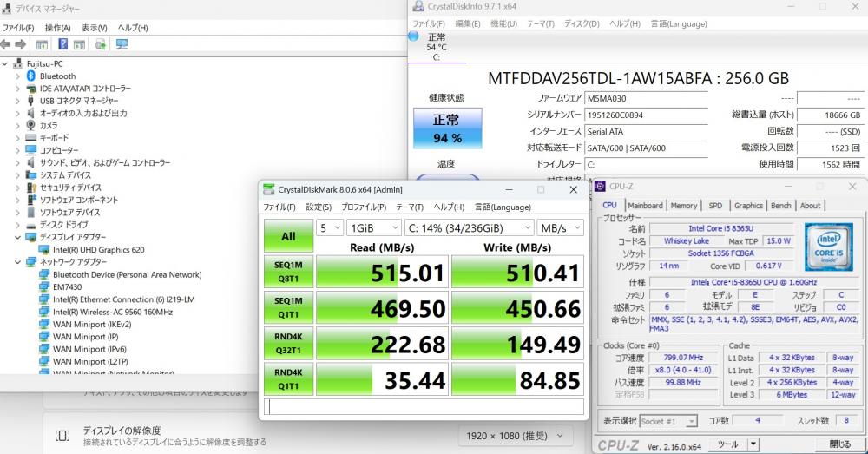Open the Socket #1 selection dropdown
The height and width of the screenshot is (454, 868).
point(668,421)
